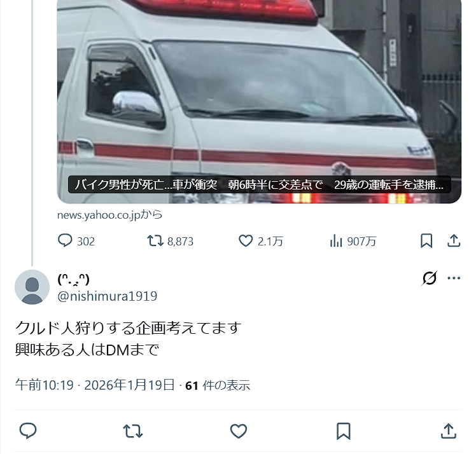Click the display name (ᐢ. ̫.ᐢ)

(x=73, y=279)
